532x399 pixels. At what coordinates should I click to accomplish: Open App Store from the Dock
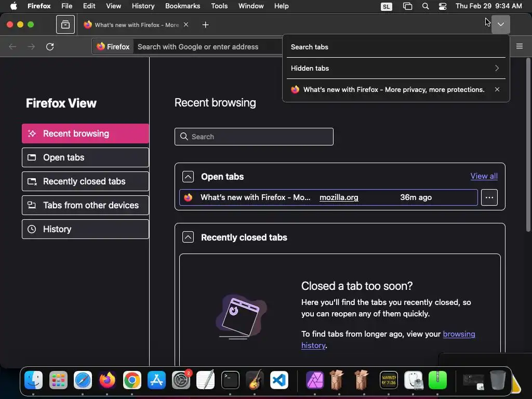pos(156,380)
